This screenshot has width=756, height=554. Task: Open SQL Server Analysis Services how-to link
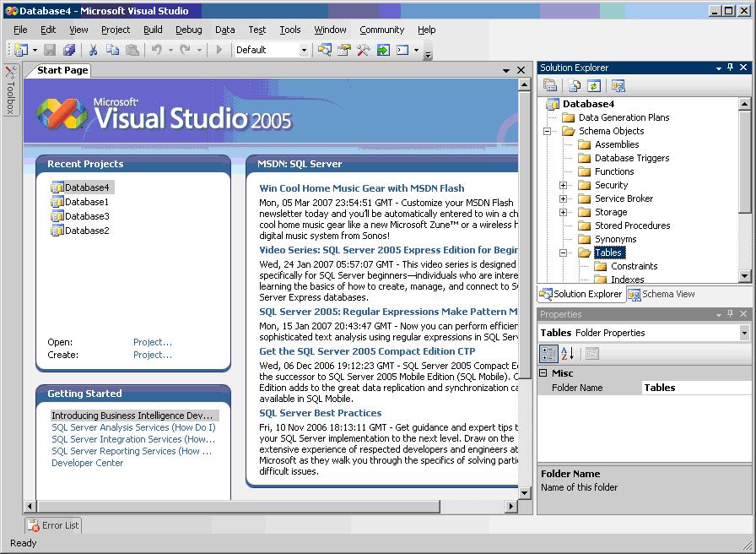[133, 427]
